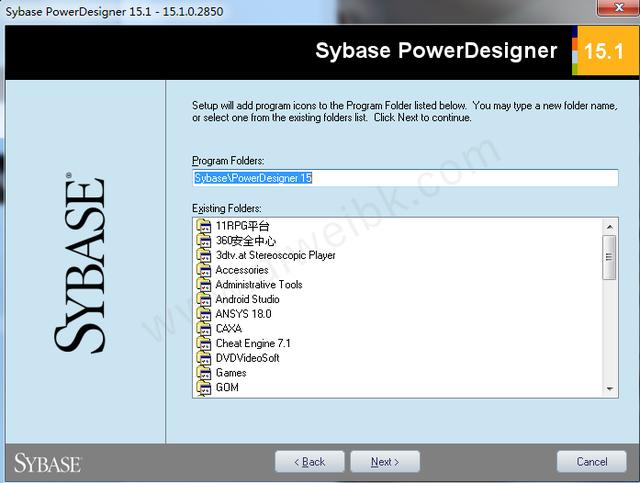This screenshot has width=640, height=483.
Task: Select the 11RPG平台 folder entry
Action: [242, 226]
